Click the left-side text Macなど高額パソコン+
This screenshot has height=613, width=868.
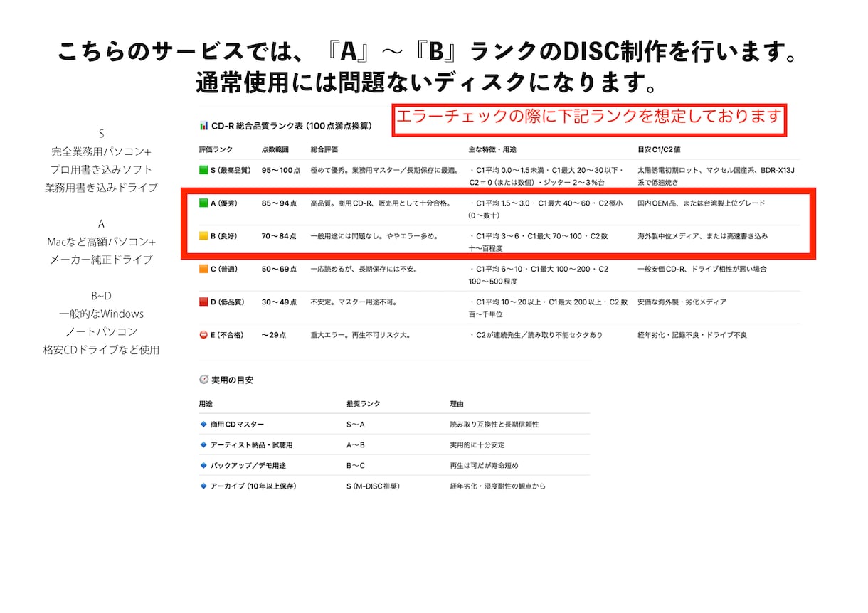[x=101, y=242]
